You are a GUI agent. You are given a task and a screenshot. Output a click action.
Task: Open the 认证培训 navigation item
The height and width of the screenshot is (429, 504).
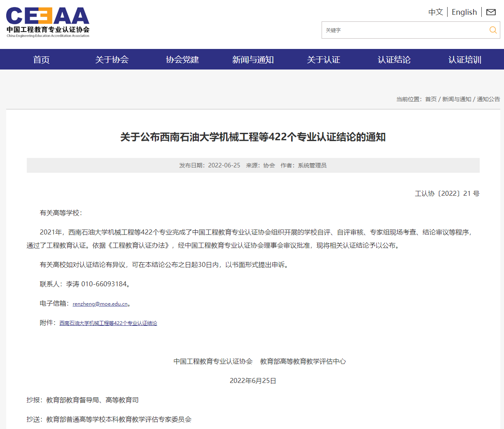click(464, 60)
